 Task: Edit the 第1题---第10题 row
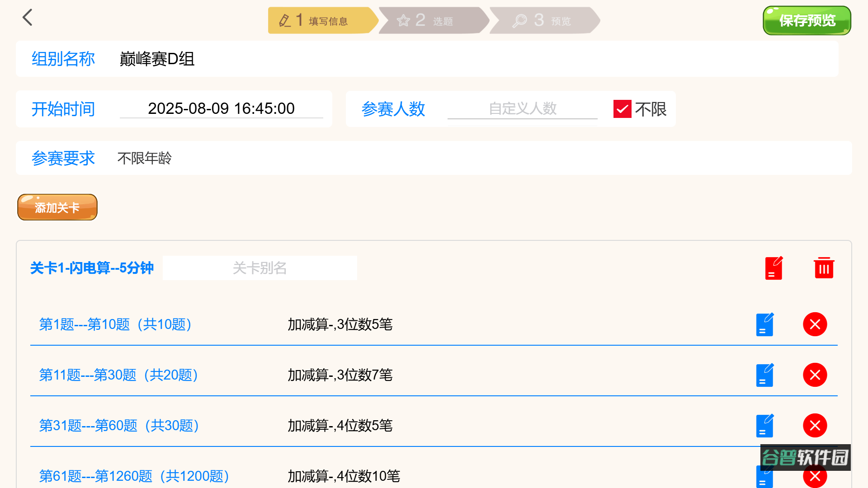point(765,324)
